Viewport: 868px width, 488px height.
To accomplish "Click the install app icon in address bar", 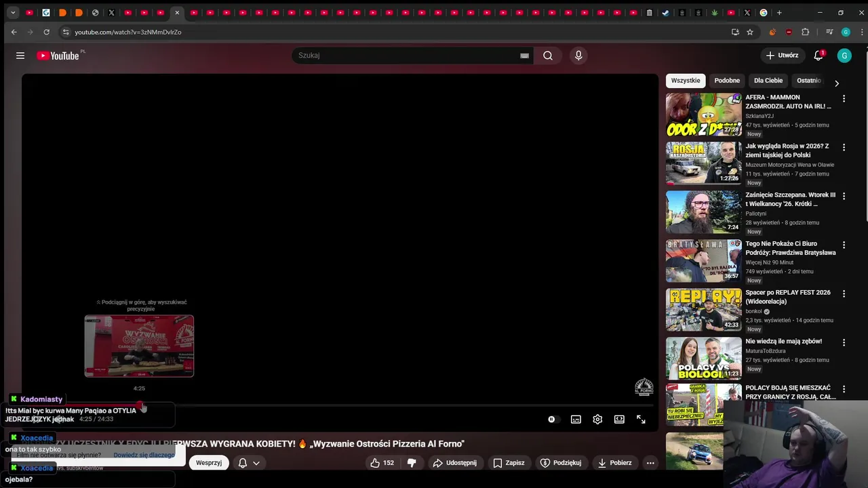I will [735, 32].
